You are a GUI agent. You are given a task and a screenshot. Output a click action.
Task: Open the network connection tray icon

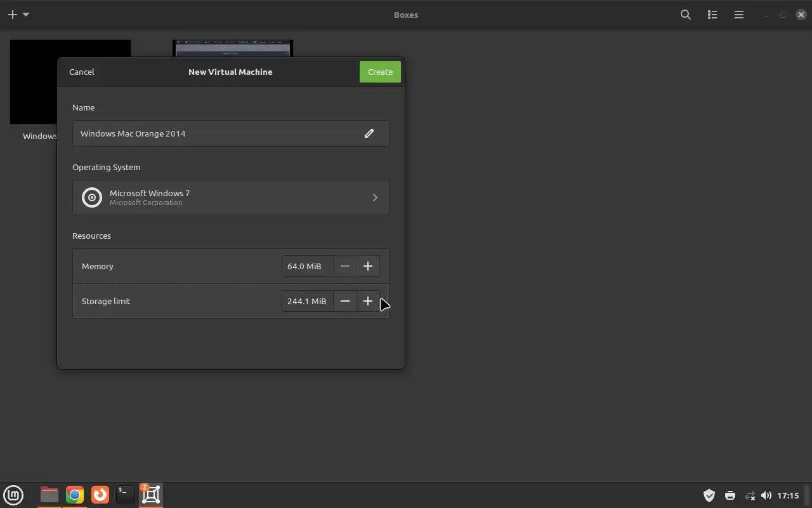pyautogui.click(x=750, y=495)
